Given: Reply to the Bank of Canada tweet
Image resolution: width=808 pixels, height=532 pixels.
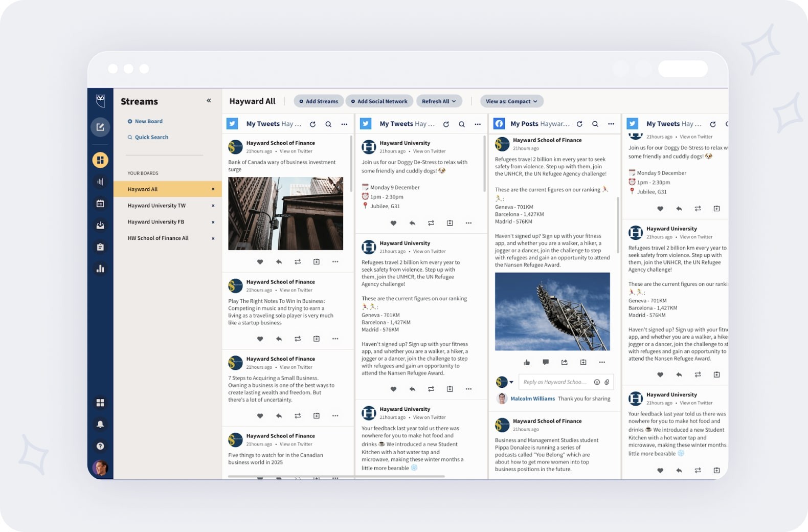Looking at the screenshot, I should [x=279, y=262].
